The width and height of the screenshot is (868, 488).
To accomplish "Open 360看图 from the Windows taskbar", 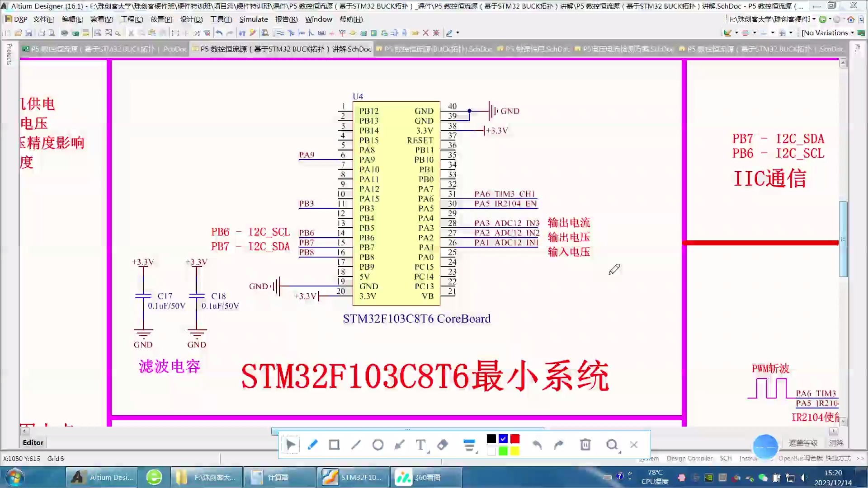I will [425, 477].
